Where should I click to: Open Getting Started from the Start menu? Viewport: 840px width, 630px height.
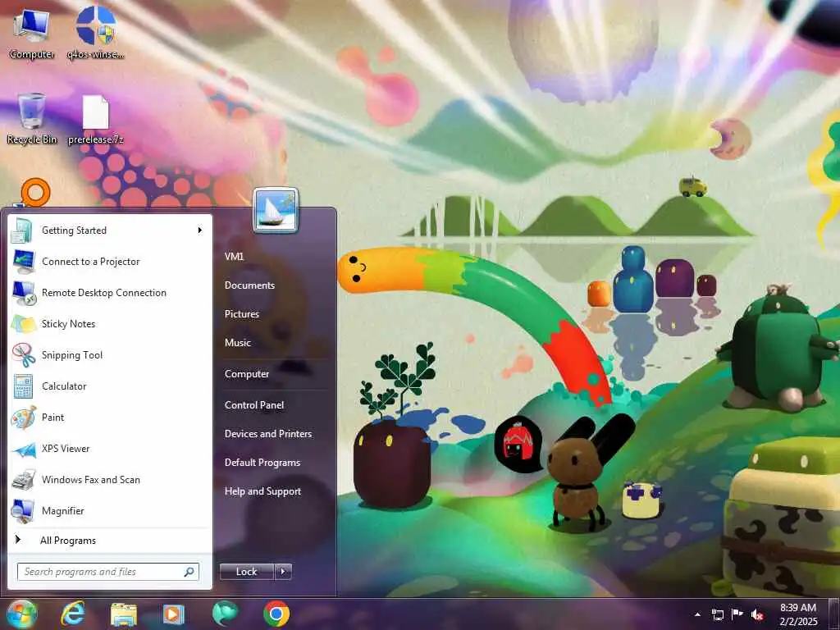[109, 231]
